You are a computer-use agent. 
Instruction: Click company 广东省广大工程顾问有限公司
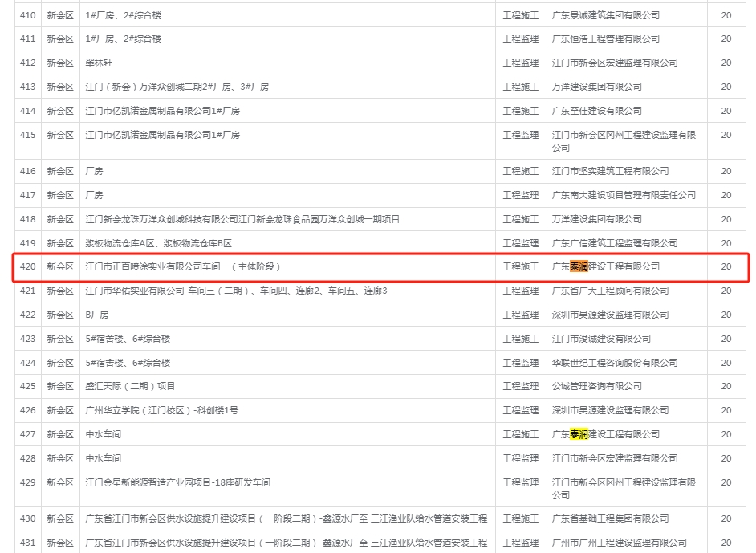[611, 291]
